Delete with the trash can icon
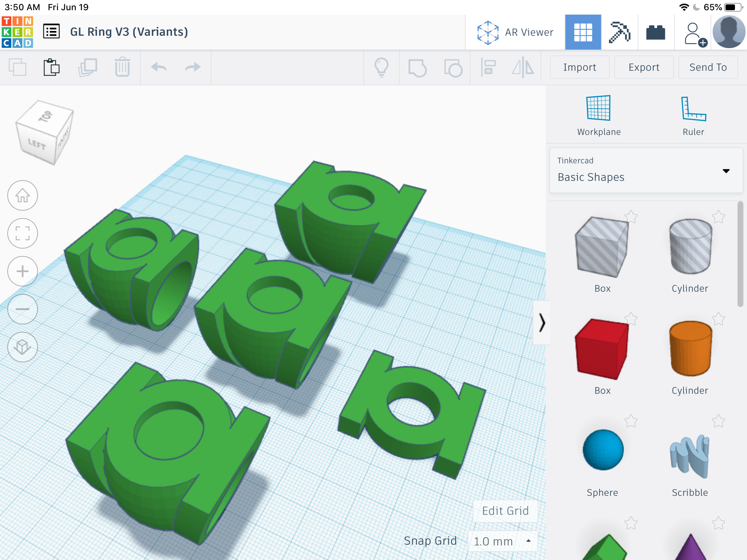The image size is (747, 560). click(122, 67)
